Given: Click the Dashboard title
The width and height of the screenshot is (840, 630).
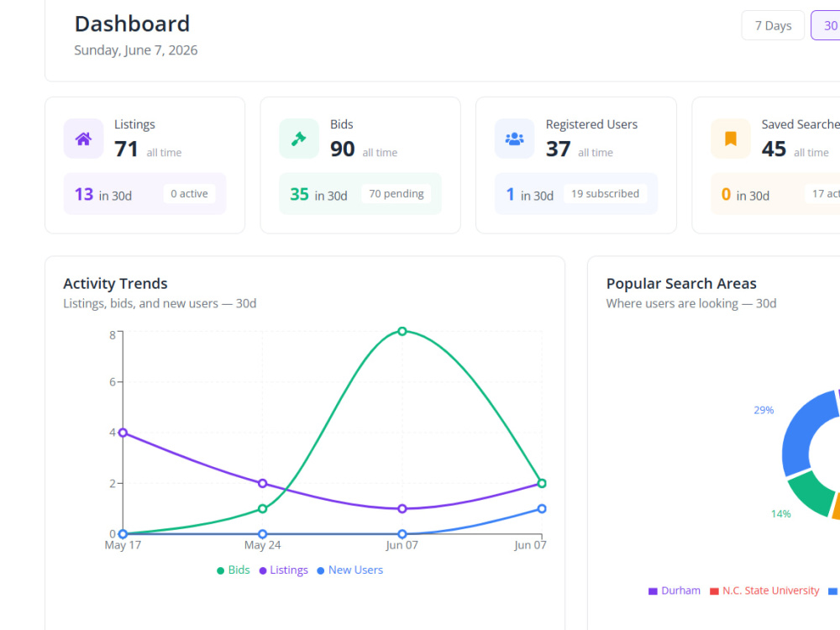Looking at the screenshot, I should (132, 24).
